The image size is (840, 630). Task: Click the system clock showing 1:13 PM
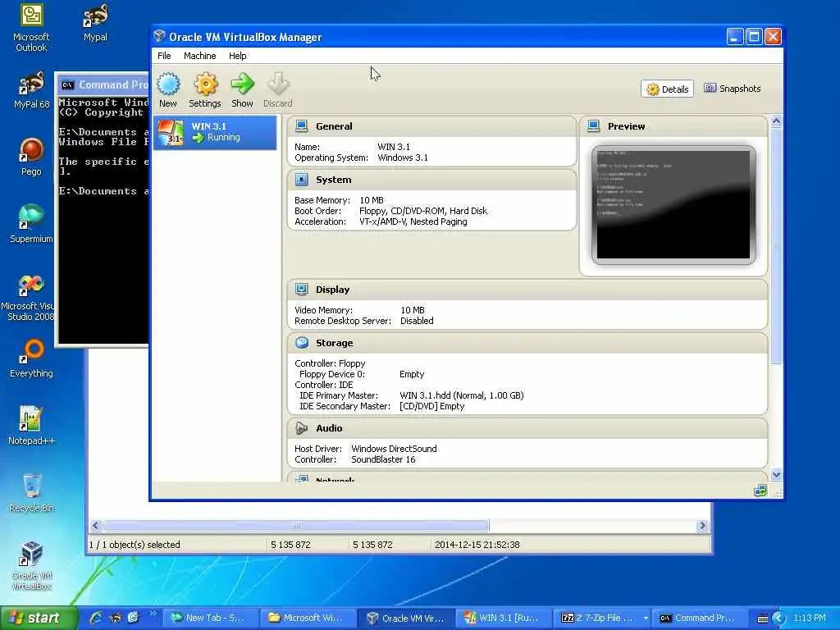pos(809,618)
